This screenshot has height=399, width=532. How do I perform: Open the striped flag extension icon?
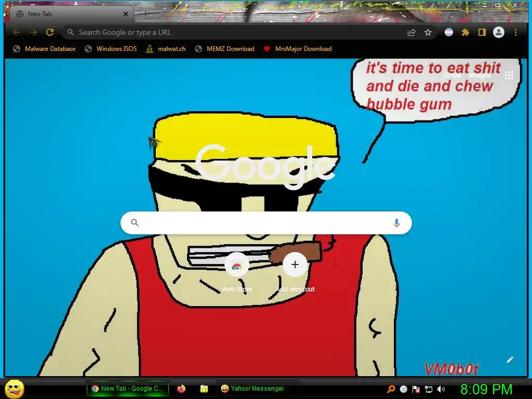click(448, 32)
